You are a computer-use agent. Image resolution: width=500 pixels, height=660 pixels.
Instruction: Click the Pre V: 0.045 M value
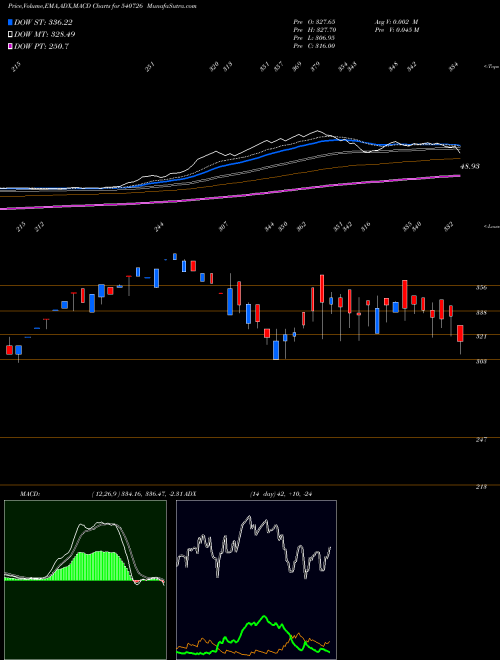[x=397, y=29]
